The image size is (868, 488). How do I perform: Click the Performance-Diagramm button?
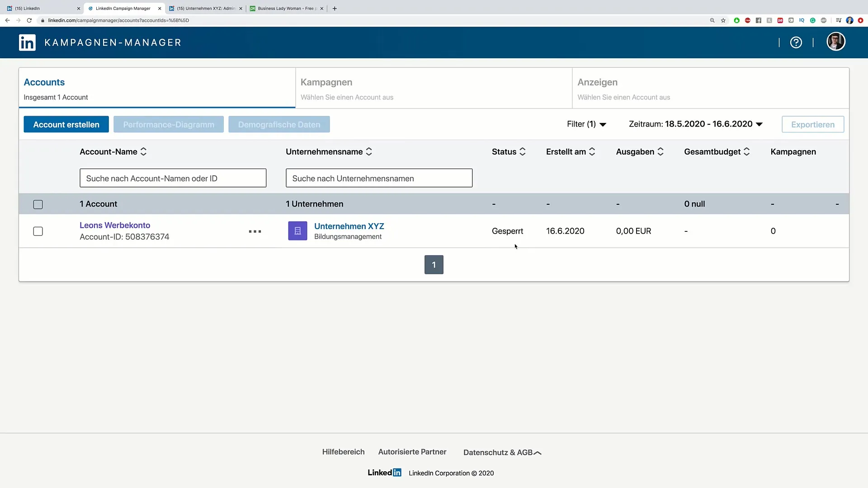pyautogui.click(x=169, y=124)
